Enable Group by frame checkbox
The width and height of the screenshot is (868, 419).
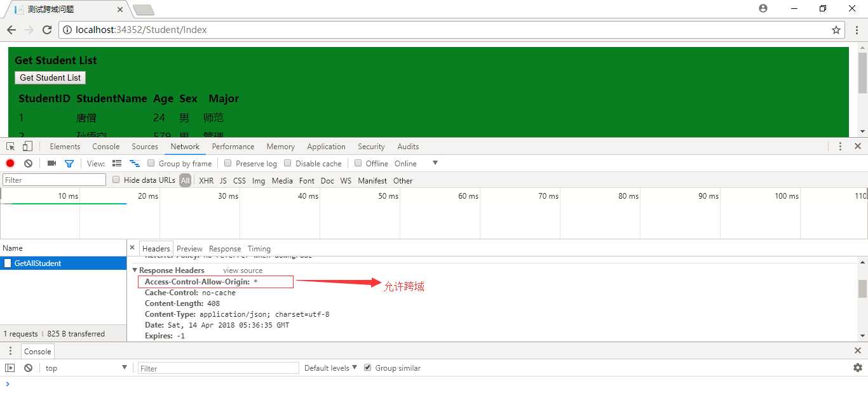pos(151,163)
